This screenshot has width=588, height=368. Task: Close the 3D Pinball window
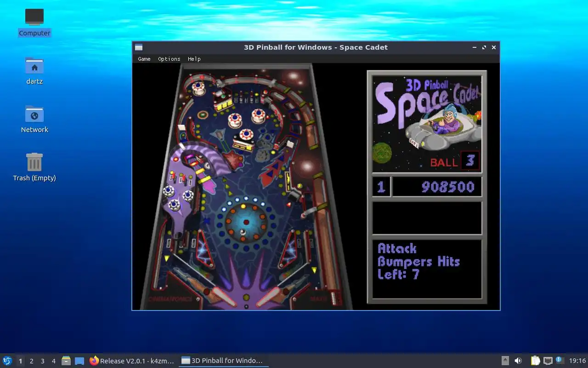[494, 47]
